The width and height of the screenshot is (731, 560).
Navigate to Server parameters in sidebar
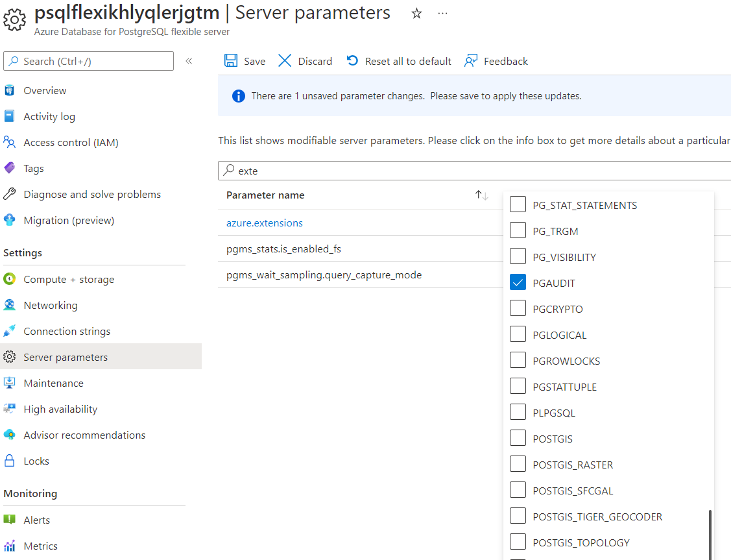click(x=65, y=356)
